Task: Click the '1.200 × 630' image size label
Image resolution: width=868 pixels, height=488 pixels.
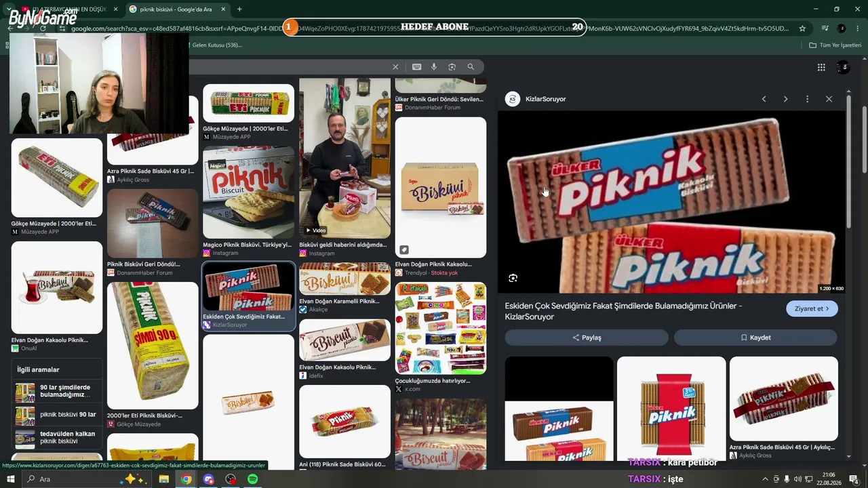Action: click(831, 289)
